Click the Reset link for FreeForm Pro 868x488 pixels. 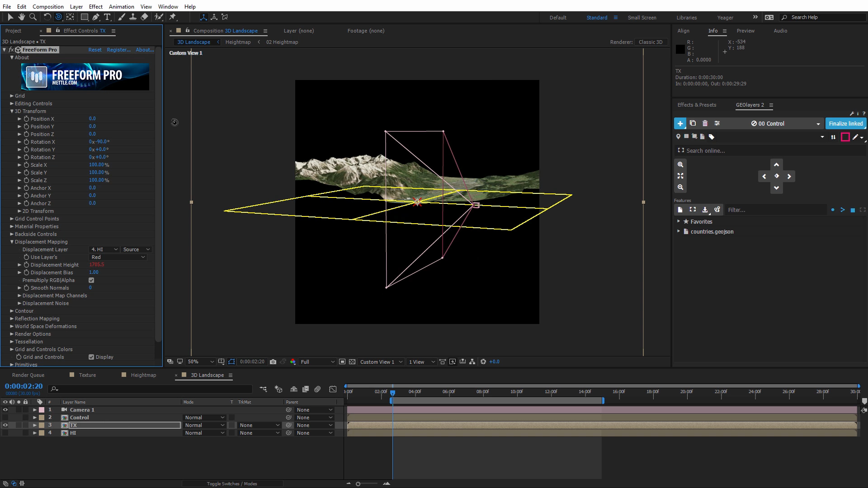pyautogui.click(x=95, y=50)
